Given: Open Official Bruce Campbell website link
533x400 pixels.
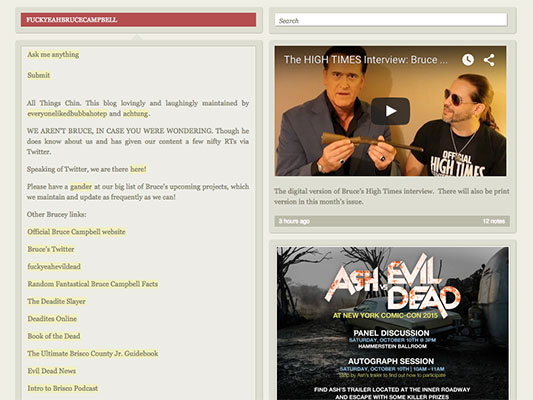Looking at the screenshot, I should point(76,232).
